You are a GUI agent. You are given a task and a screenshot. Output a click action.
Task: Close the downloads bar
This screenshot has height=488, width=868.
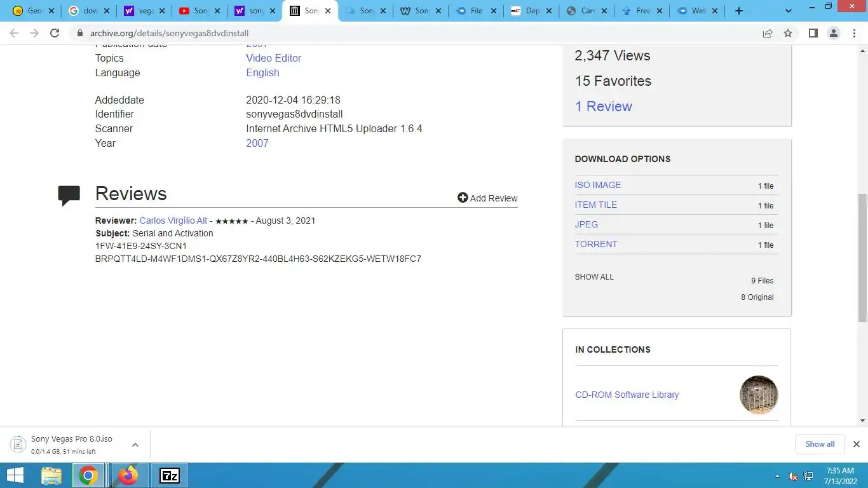pyautogui.click(x=856, y=444)
